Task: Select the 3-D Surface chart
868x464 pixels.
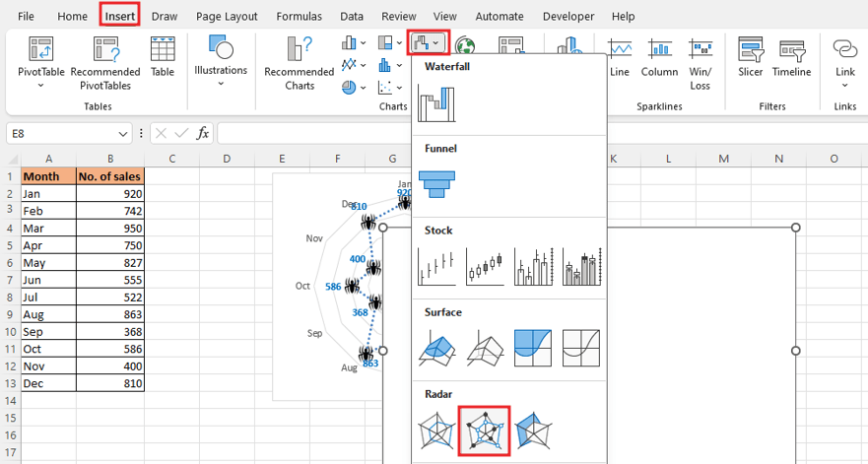Action: (x=436, y=349)
